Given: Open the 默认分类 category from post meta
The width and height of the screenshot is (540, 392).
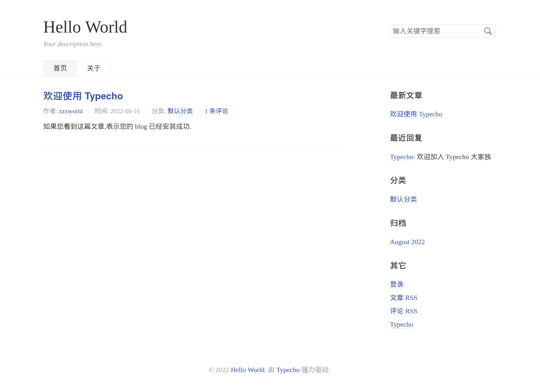Looking at the screenshot, I should click(x=180, y=111).
